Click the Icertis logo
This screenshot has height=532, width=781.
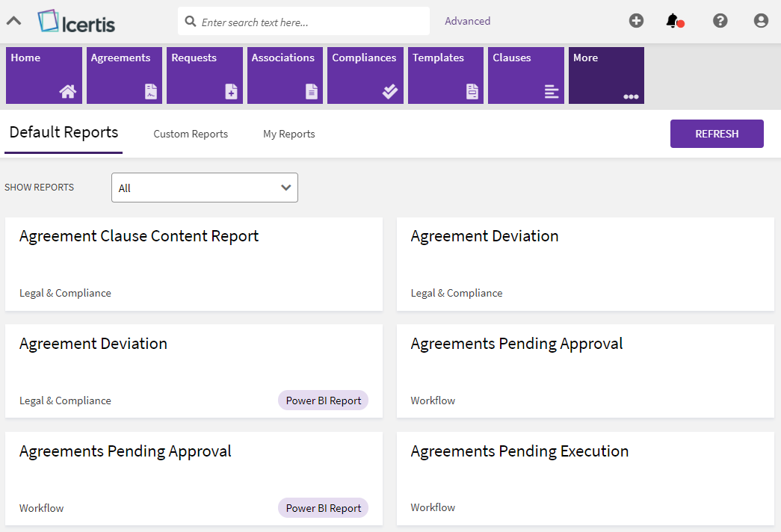click(76, 22)
